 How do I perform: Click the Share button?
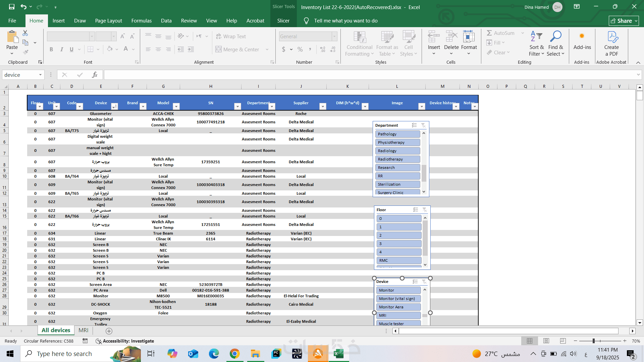624,21
